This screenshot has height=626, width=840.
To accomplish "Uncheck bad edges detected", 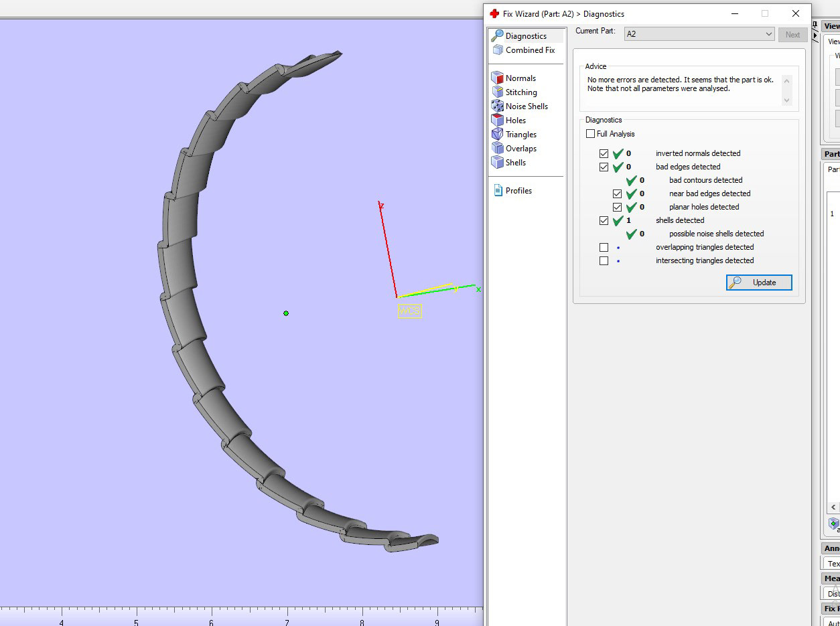I will click(604, 167).
